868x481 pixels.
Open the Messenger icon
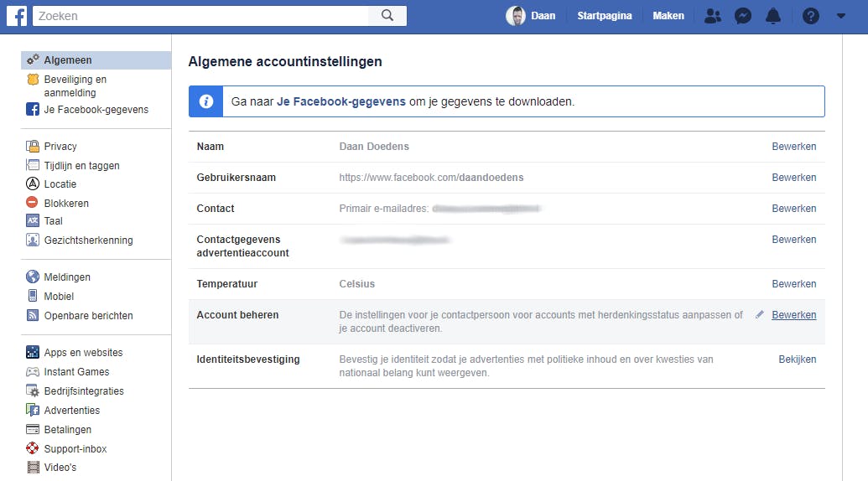[x=743, y=16]
